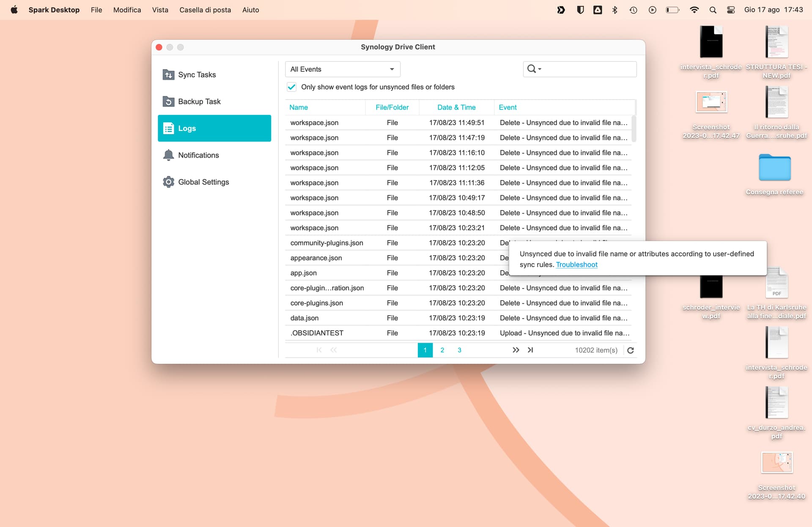
Task: Click the Time Machine icon in menu bar
Action: pos(633,10)
